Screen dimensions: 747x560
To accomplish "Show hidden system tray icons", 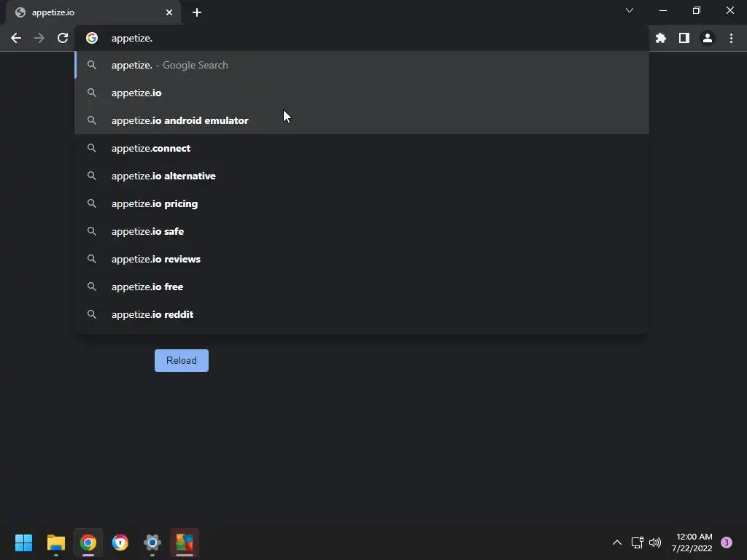I will tap(616, 542).
